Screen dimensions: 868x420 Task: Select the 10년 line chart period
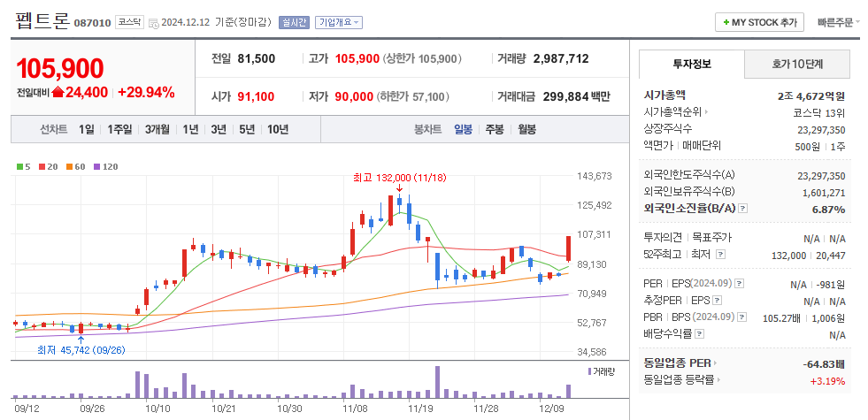[x=278, y=129]
